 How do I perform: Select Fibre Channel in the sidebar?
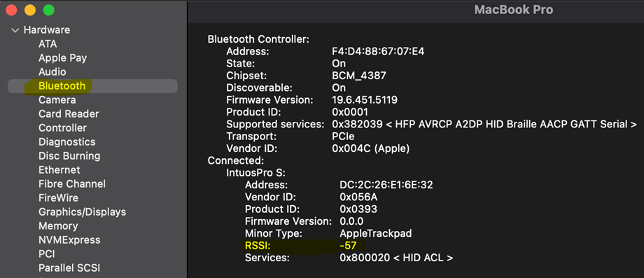72,183
